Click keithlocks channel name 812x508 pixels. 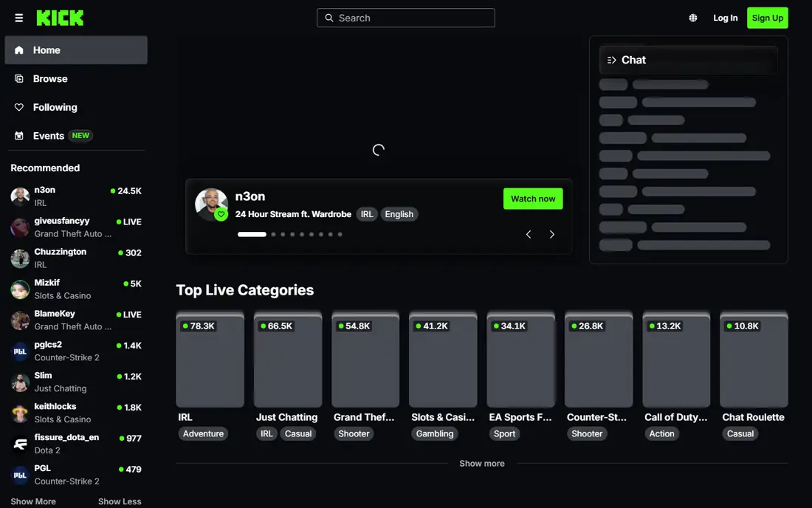[x=55, y=407]
